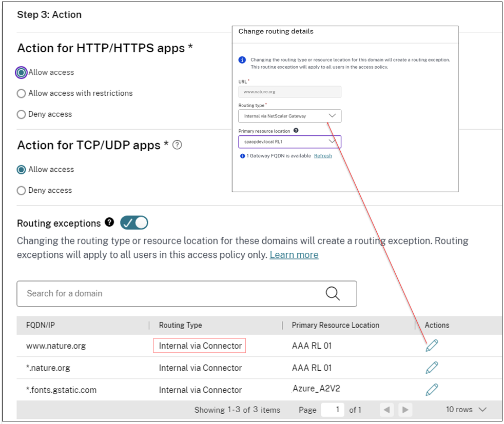Image resolution: width=504 pixels, height=424 pixels.
Task: Edit routing for www.nature.org using pencil icon
Action: 432,345
